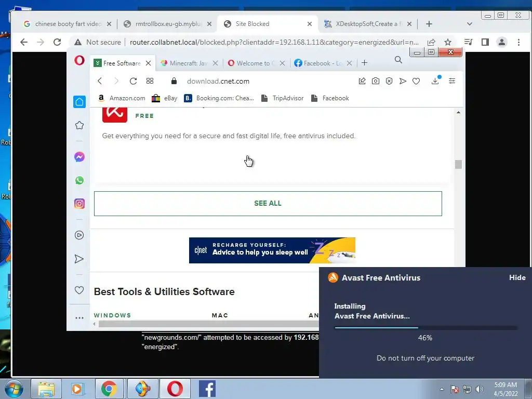Open Bookmarks star icon in Opera sidebar
This screenshot has height=399, width=532.
pyautogui.click(x=79, y=125)
